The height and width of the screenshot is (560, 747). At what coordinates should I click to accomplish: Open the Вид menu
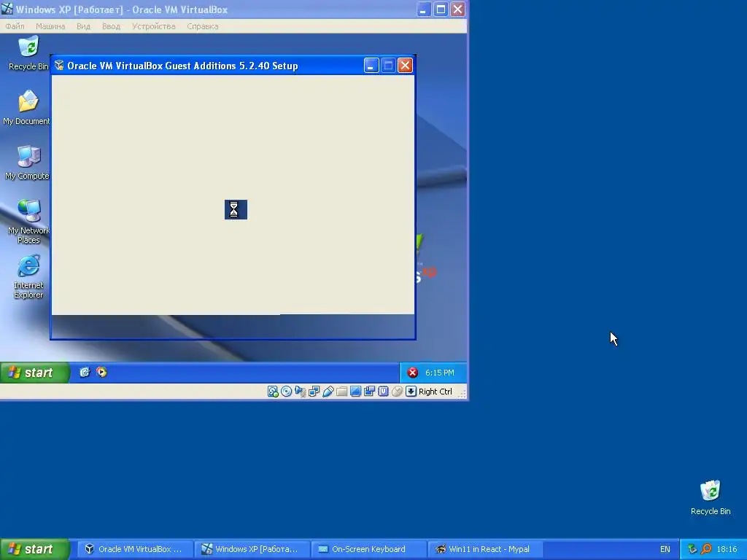83,26
